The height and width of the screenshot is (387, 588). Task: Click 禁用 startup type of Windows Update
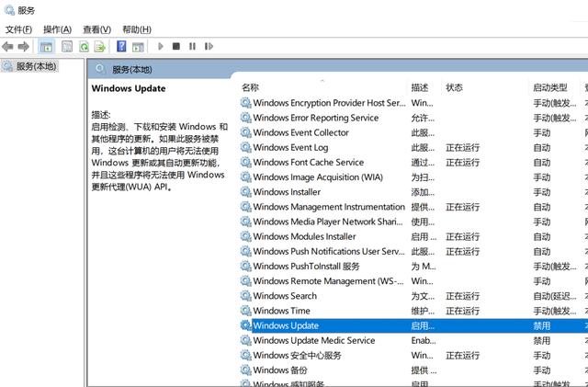click(542, 325)
